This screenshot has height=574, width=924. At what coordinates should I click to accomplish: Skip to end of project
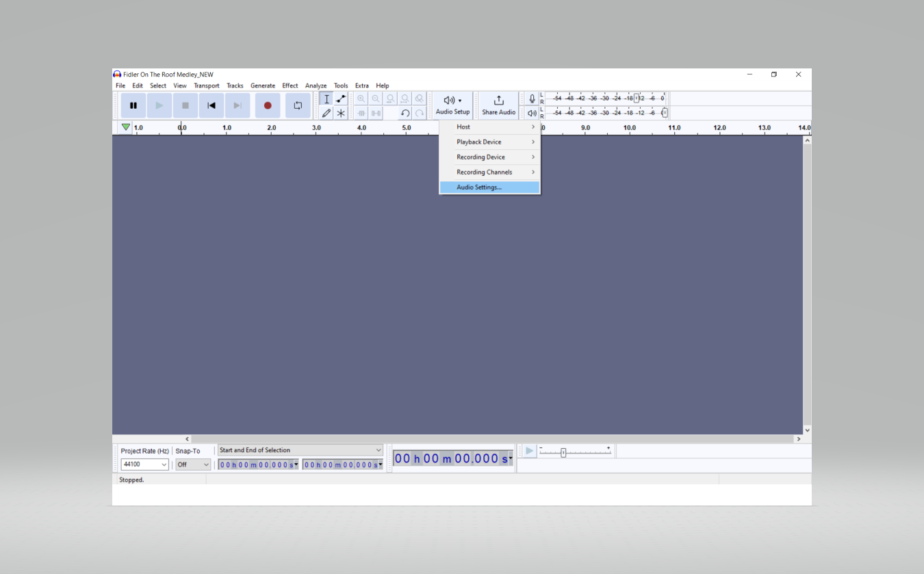(x=238, y=105)
